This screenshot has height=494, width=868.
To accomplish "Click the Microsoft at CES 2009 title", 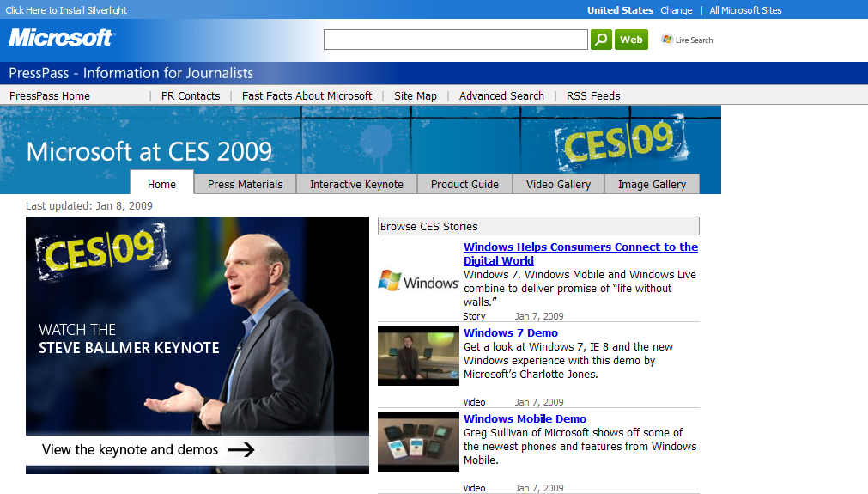I will click(x=149, y=151).
